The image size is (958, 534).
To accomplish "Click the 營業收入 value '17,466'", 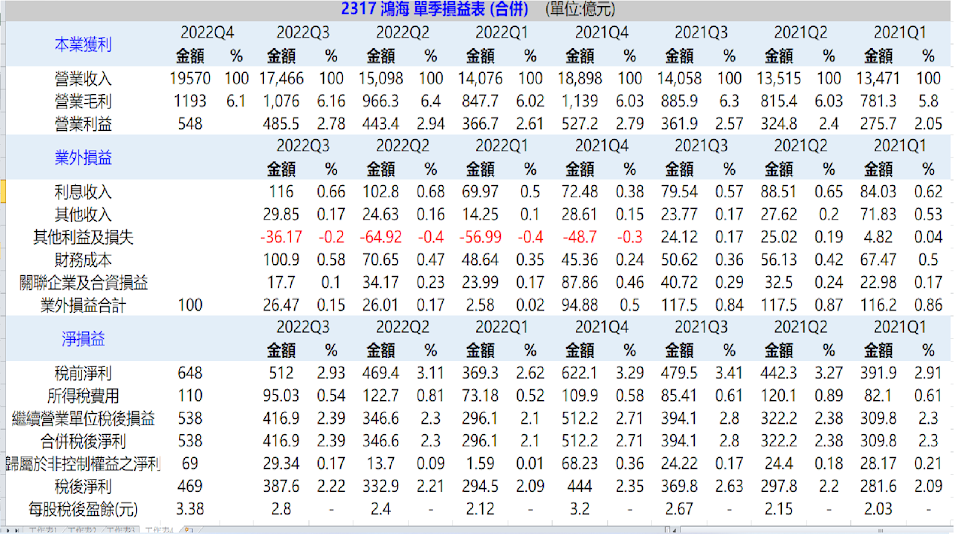I will (x=281, y=79).
